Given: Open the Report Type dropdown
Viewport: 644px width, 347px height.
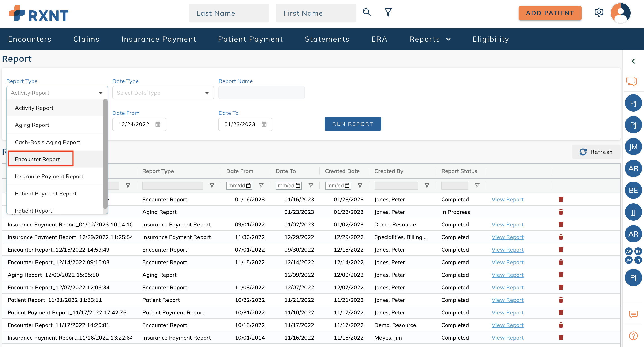Looking at the screenshot, I should pos(101,93).
